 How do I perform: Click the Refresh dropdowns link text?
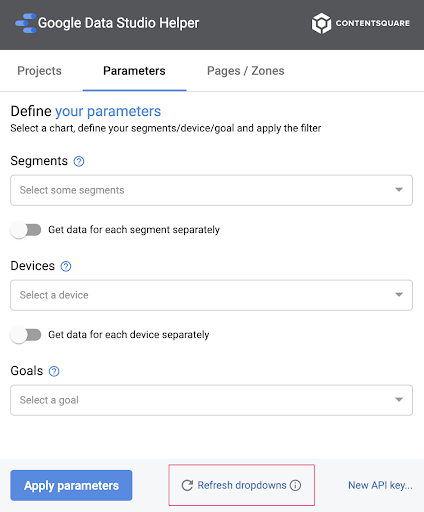pyautogui.click(x=242, y=485)
